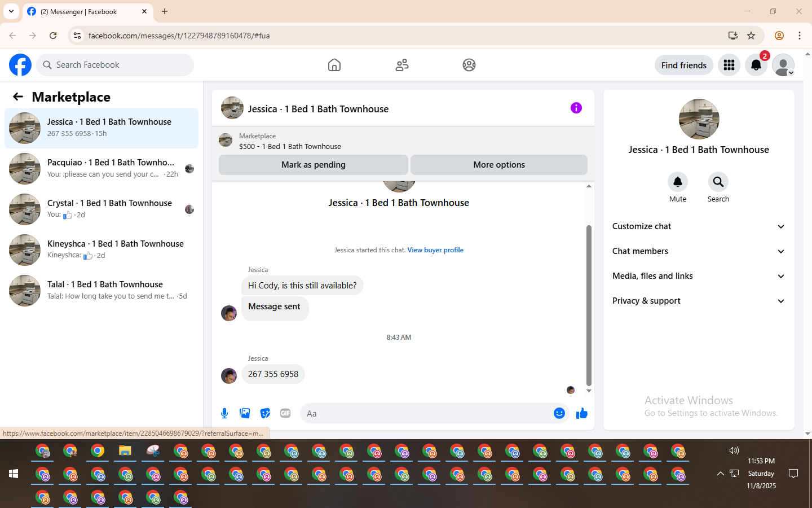
Task: Open the Windows notification center
Action: pos(793,474)
